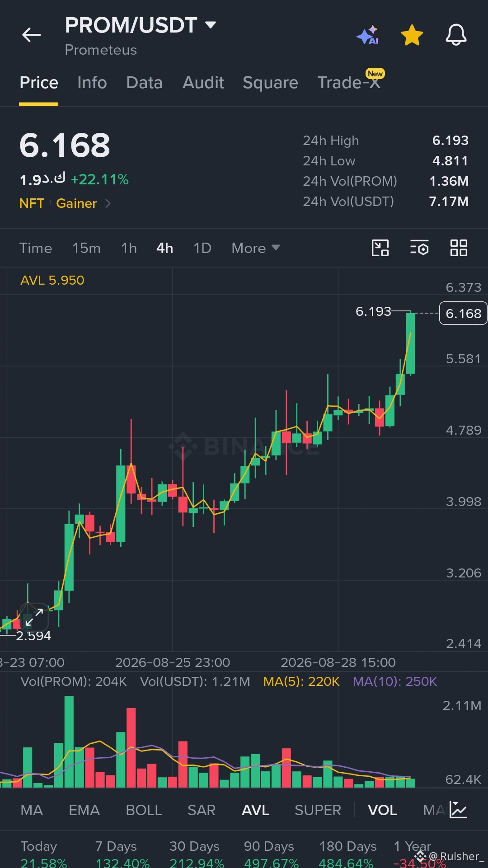
Task: Expand the PROM/USDT pair dropdown
Action: click(211, 24)
